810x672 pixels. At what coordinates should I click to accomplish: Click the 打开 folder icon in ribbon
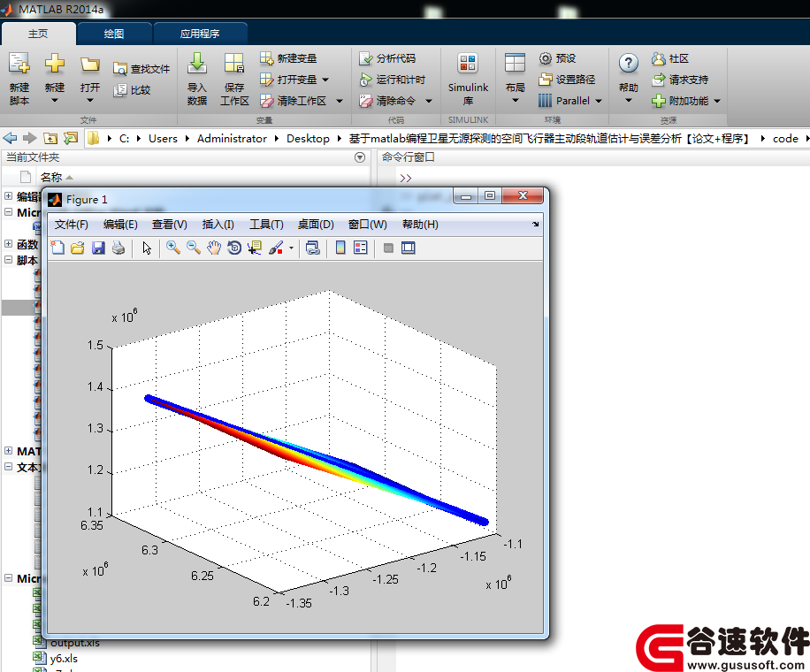(x=90, y=64)
